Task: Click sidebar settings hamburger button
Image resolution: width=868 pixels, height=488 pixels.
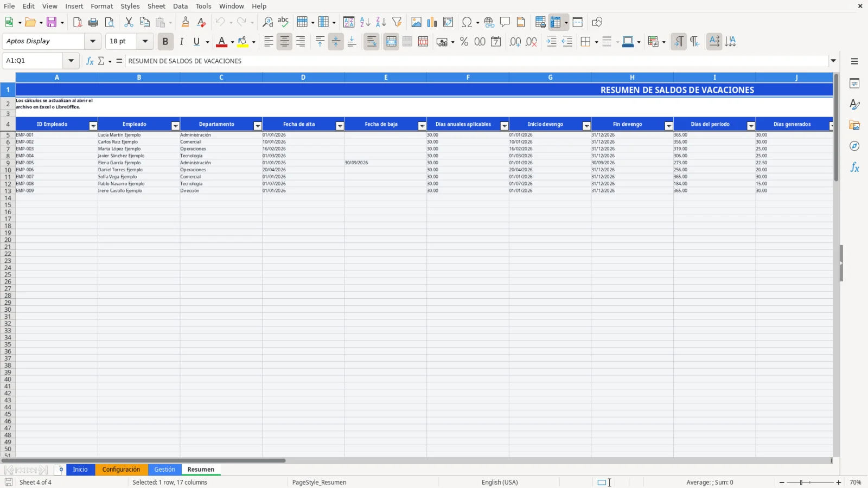Action: pyautogui.click(x=854, y=61)
